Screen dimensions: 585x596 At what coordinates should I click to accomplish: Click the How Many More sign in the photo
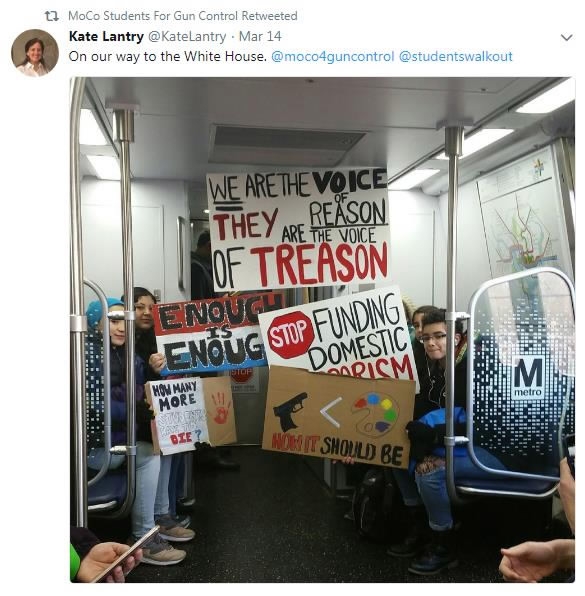(178, 416)
